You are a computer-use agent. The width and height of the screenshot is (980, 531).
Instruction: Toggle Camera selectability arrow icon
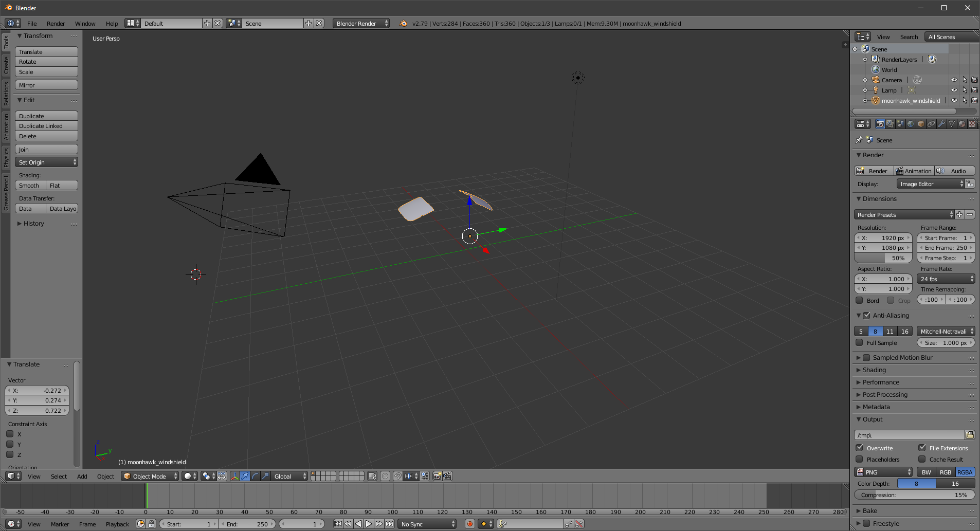(x=965, y=80)
